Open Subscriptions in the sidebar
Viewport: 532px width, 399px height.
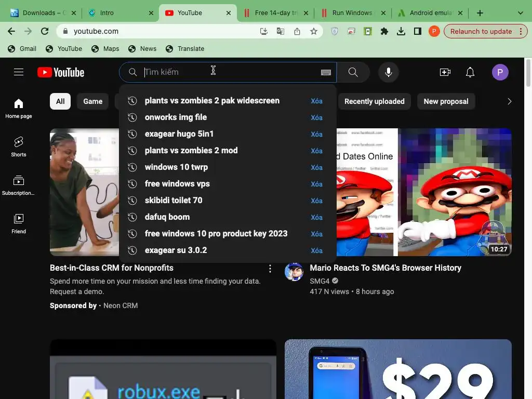(19, 185)
